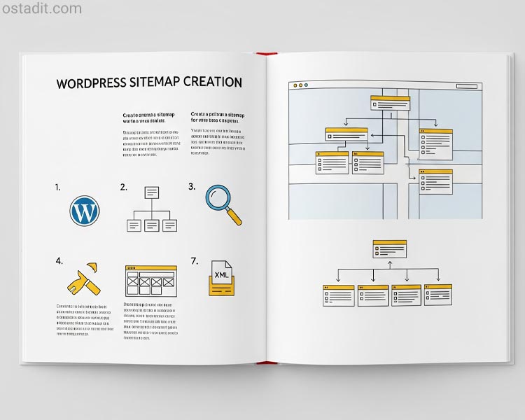Click the step number "7." label
Image resolution: width=525 pixels, height=420 pixels.
[x=195, y=261]
